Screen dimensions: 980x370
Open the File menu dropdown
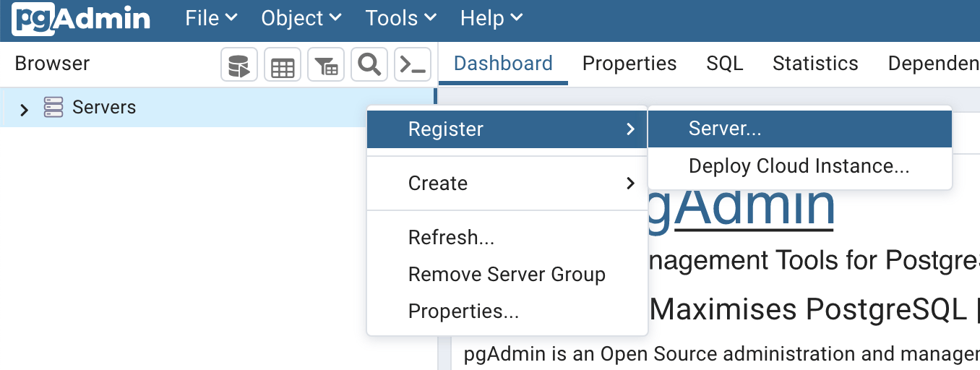[211, 18]
